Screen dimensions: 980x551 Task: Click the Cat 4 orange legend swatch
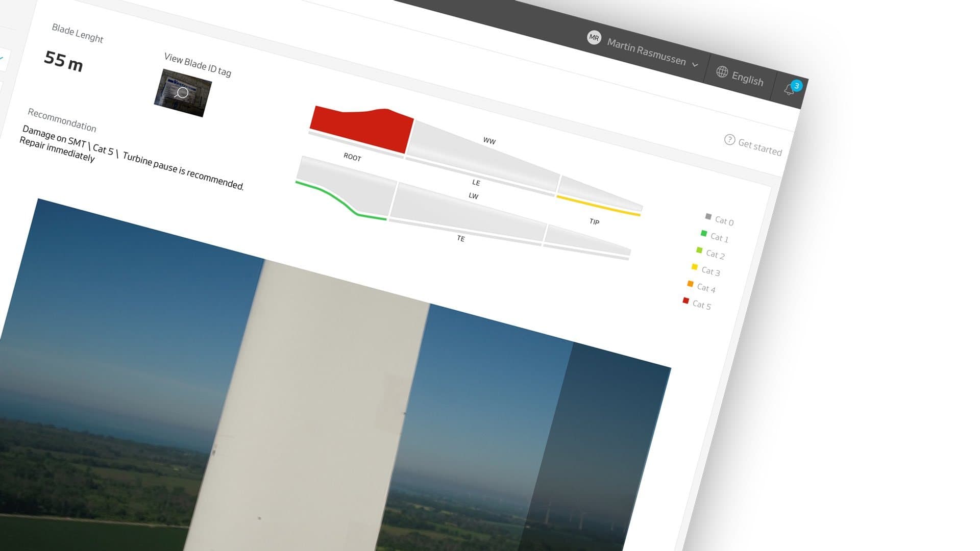point(690,284)
